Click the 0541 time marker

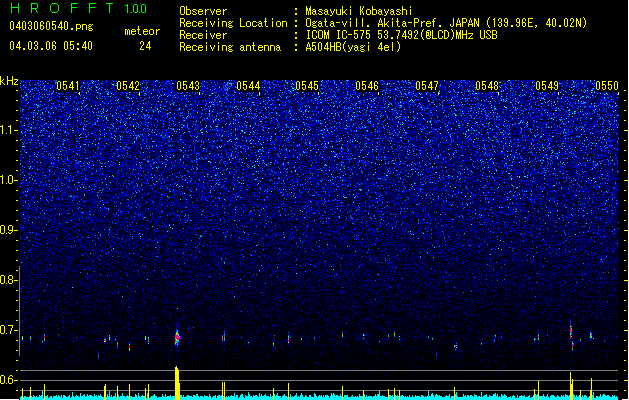(x=67, y=86)
